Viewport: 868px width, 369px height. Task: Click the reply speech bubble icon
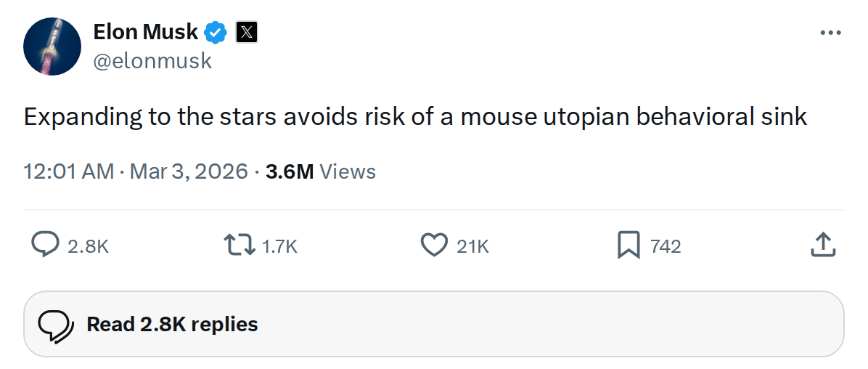coord(46,246)
